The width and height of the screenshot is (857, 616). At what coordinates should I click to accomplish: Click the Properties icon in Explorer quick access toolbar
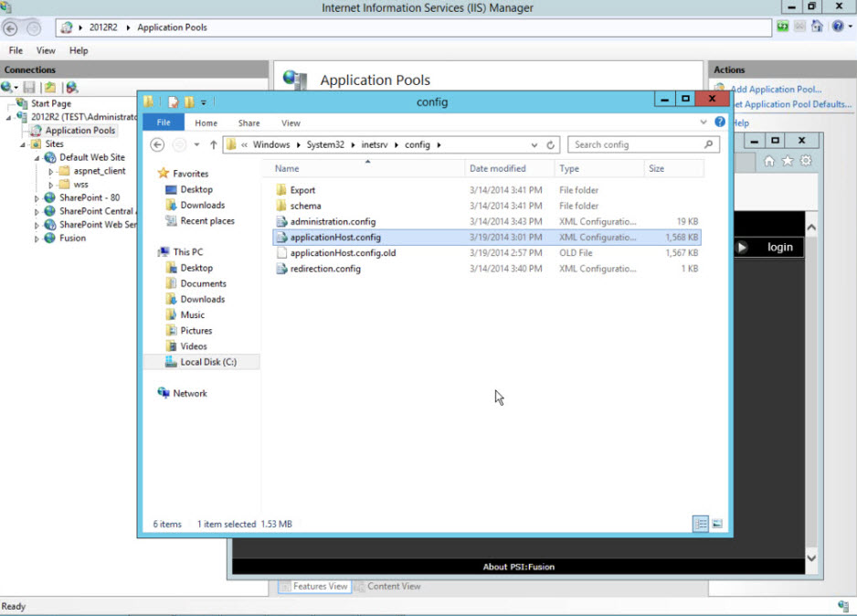(x=174, y=102)
